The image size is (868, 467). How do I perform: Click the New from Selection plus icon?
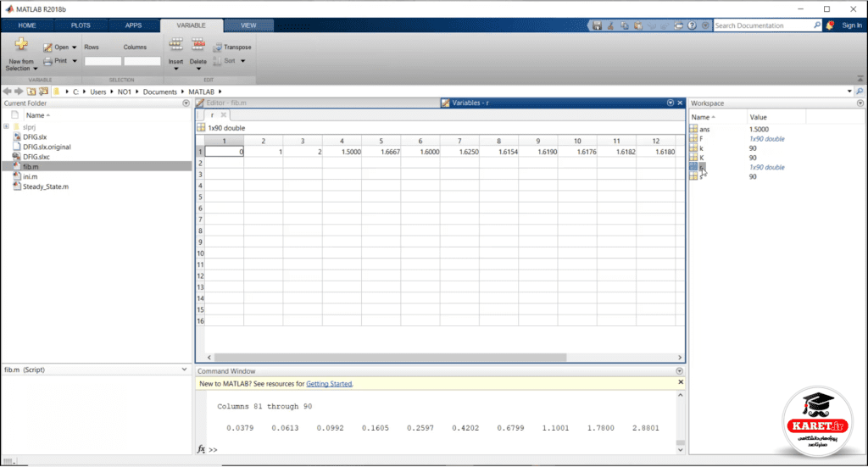pyautogui.click(x=21, y=45)
